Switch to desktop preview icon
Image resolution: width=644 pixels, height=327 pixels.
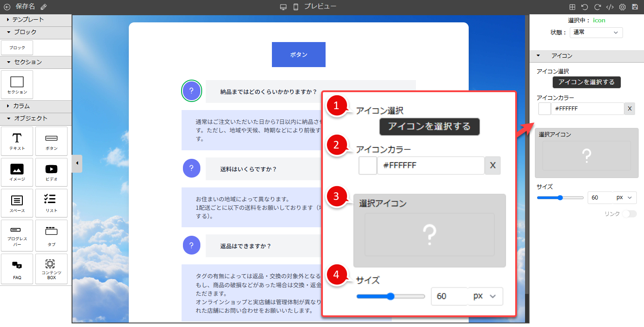coord(283,7)
